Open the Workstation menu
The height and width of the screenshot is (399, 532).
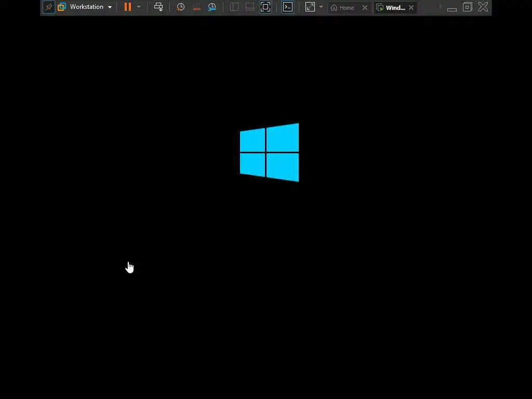pos(91,7)
